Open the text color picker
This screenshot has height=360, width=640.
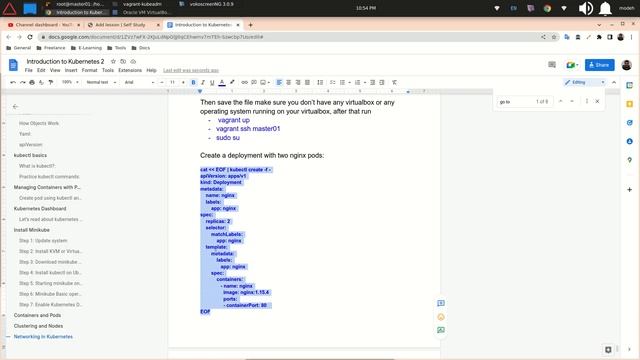pyautogui.click(x=222, y=82)
